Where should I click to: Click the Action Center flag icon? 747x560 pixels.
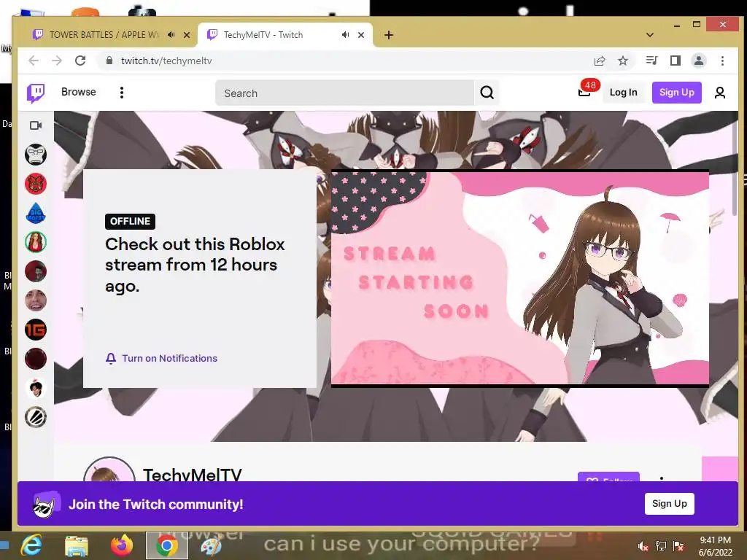[678, 546]
